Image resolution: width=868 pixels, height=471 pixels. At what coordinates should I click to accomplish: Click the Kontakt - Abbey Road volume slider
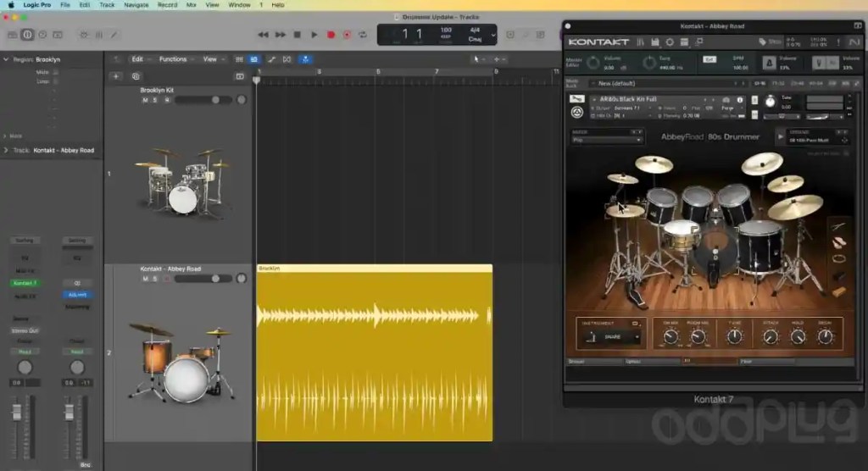[203, 279]
